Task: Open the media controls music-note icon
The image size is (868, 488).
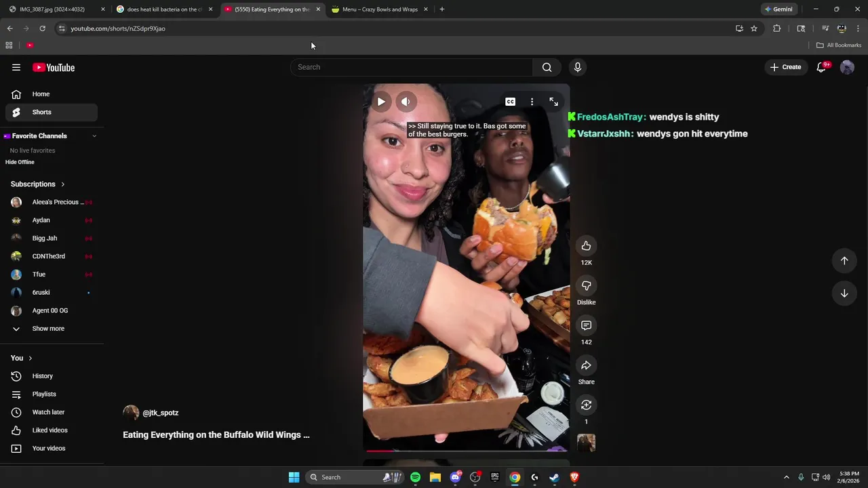Action: [825, 28]
